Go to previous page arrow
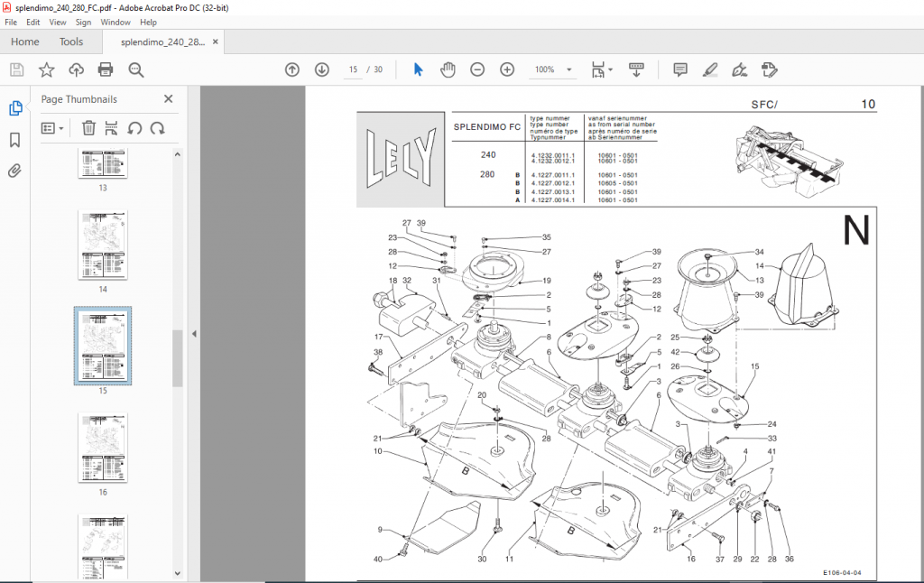The height and width of the screenshot is (583, 924). point(292,69)
